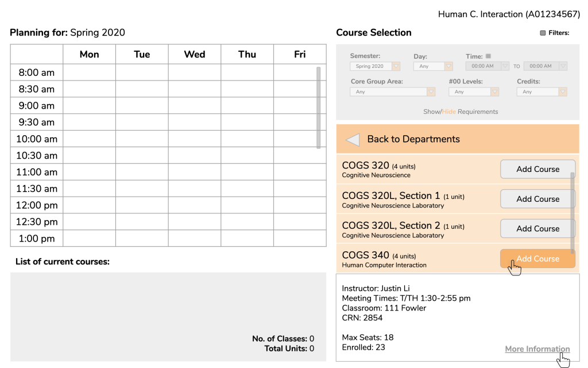The width and height of the screenshot is (588, 368).
Task: Expand the Core Group Area dropdown
Action: [x=393, y=91]
